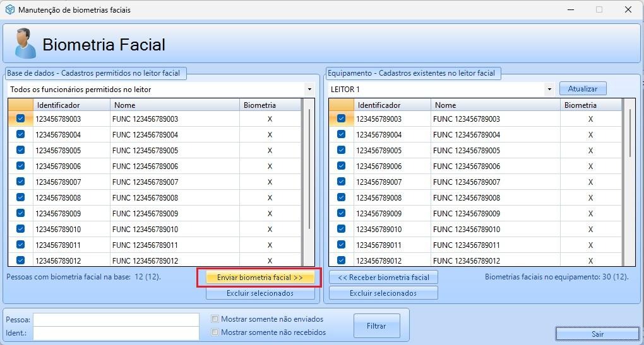
Task: Click the app cube icon in title bar
Action: [9, 10]
